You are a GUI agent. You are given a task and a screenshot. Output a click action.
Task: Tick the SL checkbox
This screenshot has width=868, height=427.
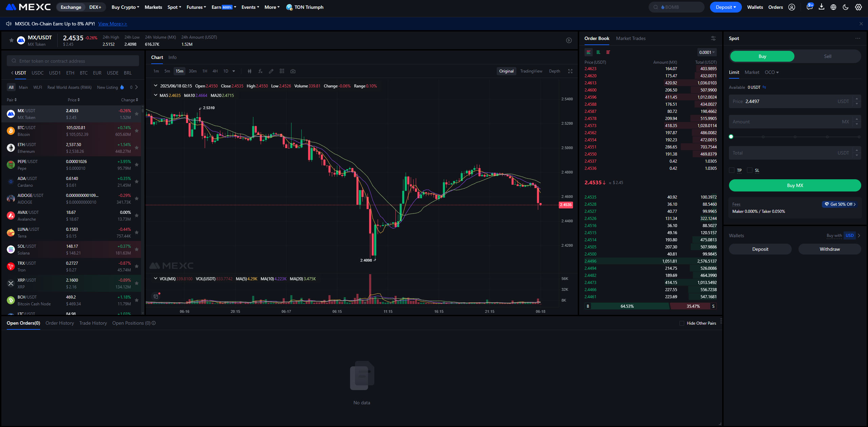click(x=750, y=170)
